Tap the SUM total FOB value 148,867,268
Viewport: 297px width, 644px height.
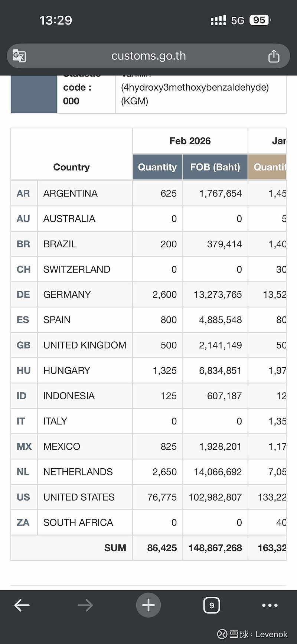(x=215, y=548)
